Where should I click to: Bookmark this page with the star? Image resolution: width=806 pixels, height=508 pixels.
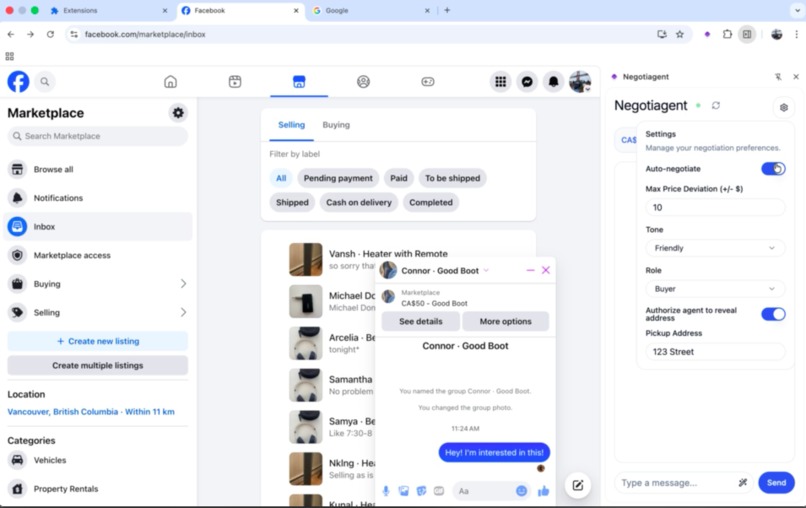(x=680, y=34)
